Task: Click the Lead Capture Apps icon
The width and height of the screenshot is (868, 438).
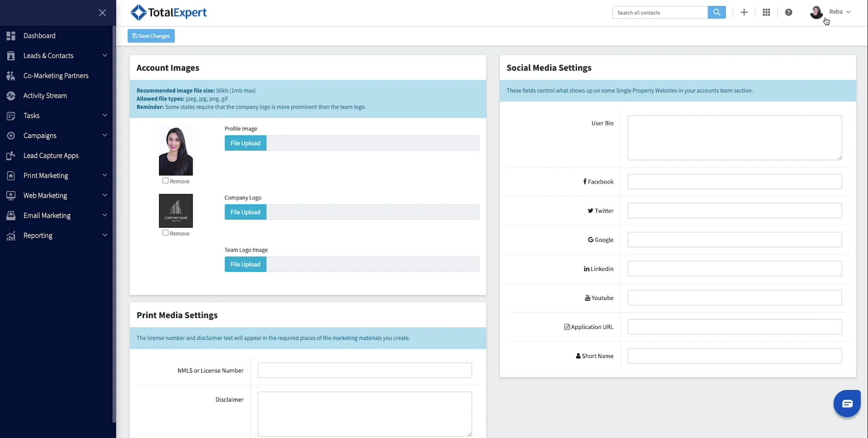Action: 11,156
